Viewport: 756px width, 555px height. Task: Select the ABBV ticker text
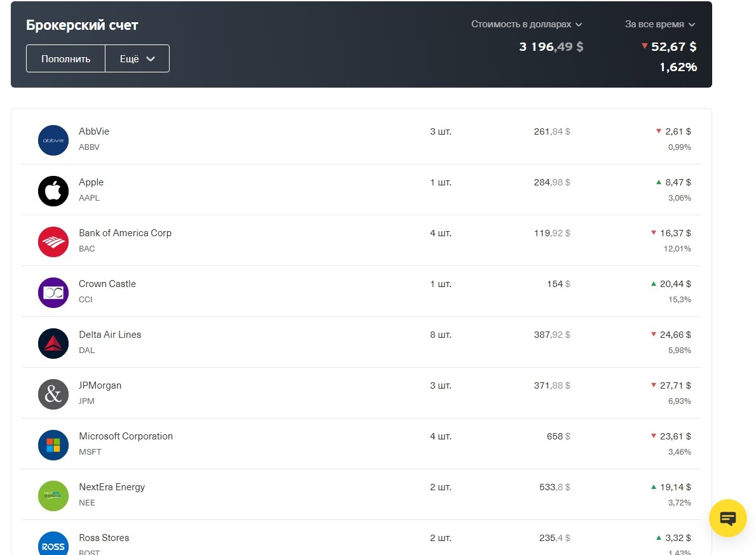(89, 147)
